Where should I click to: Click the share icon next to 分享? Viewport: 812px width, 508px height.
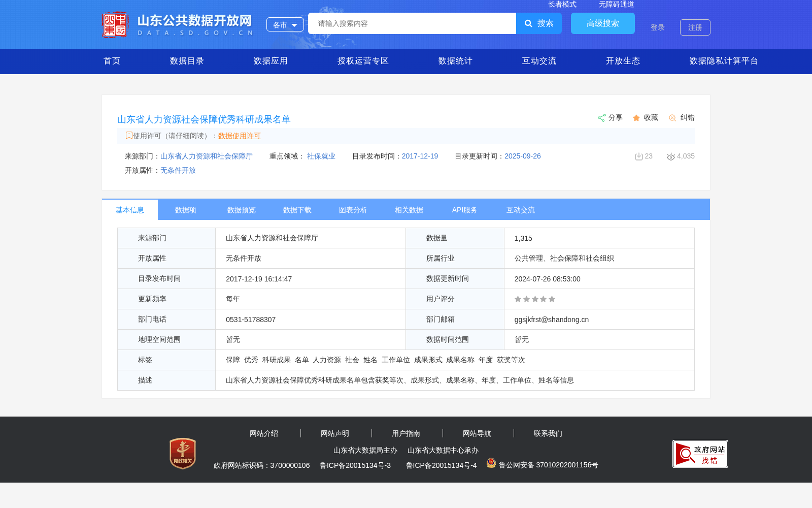(x=602, y=118)
